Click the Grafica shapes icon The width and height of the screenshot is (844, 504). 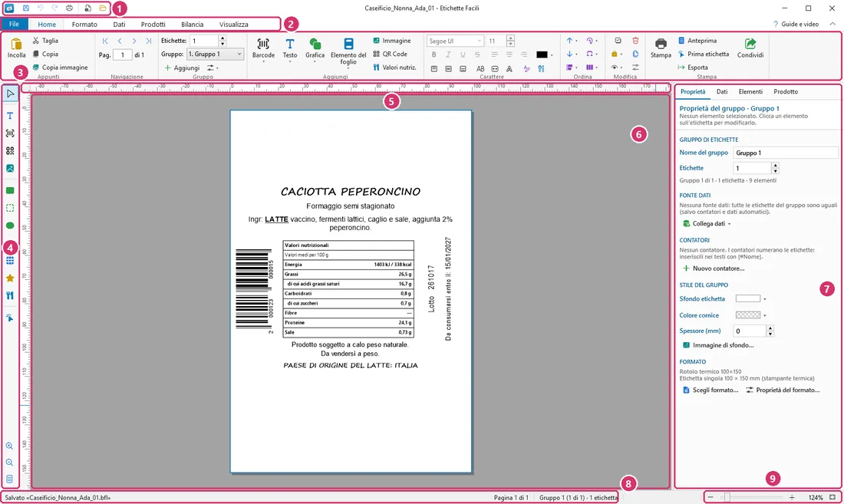point(315,44)
